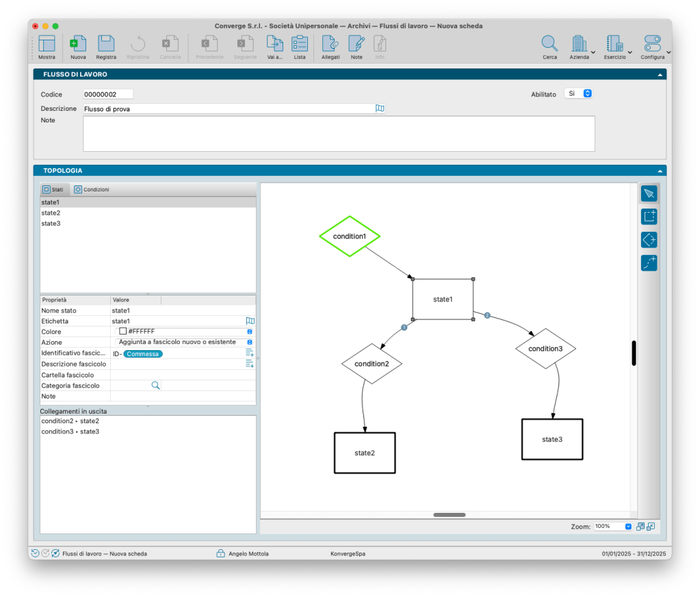
Task: Switch to the Condizioni tab
Action: point(92,189)
